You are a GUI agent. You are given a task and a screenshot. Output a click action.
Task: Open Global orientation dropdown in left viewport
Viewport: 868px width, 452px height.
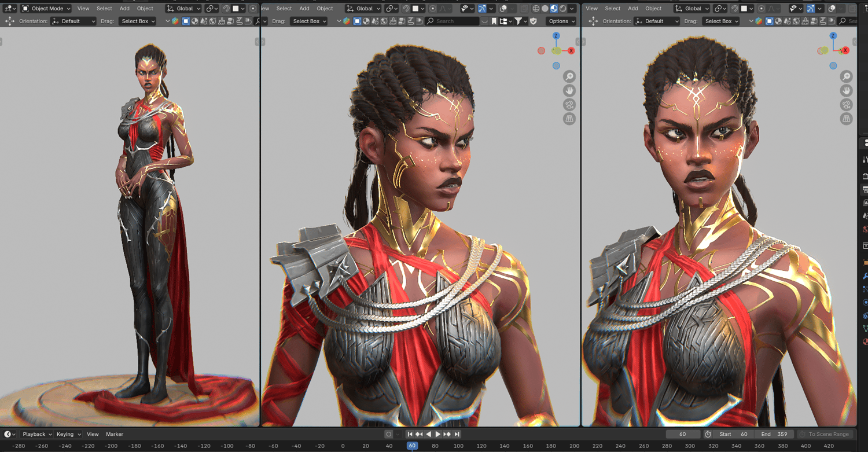click(183, 9)
